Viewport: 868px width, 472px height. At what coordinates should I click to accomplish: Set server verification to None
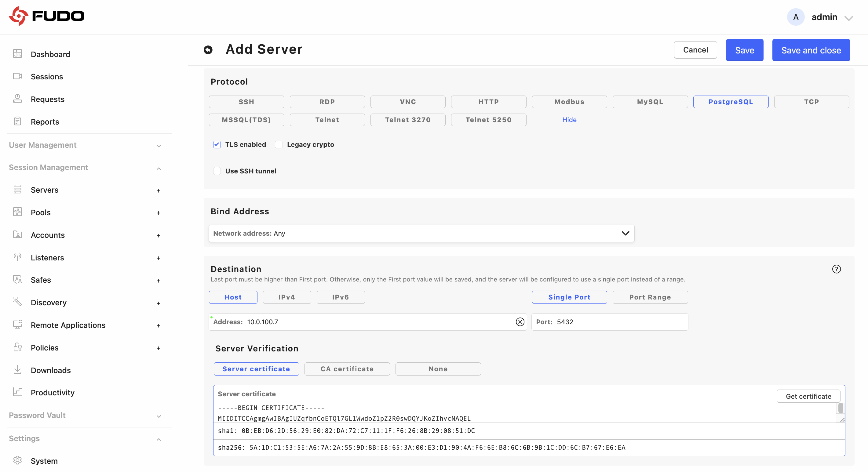[x=438, y=369]
